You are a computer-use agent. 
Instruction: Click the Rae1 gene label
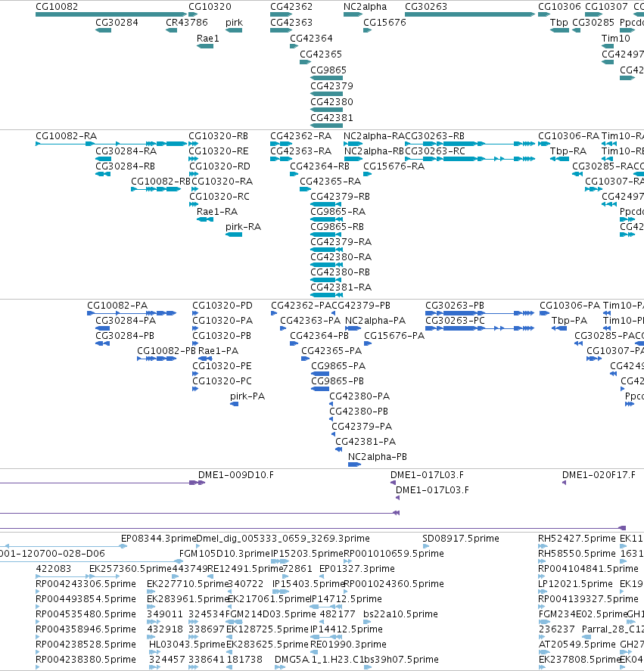207,38
